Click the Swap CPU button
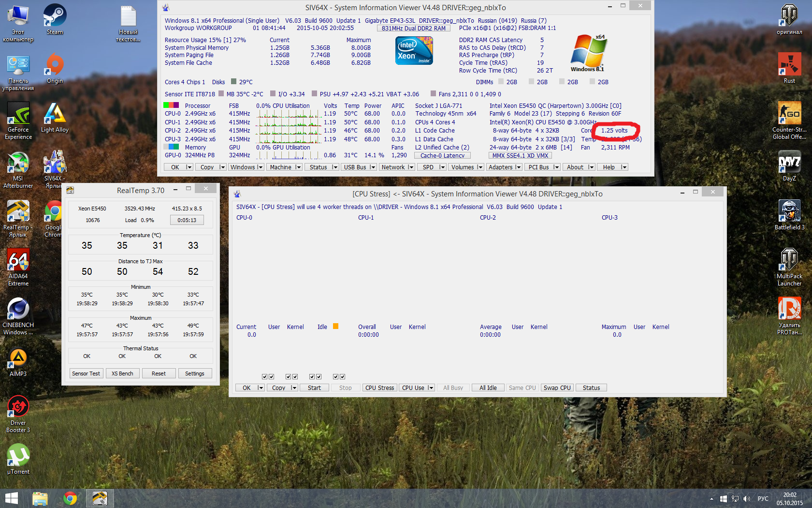 tap(557, 388)
